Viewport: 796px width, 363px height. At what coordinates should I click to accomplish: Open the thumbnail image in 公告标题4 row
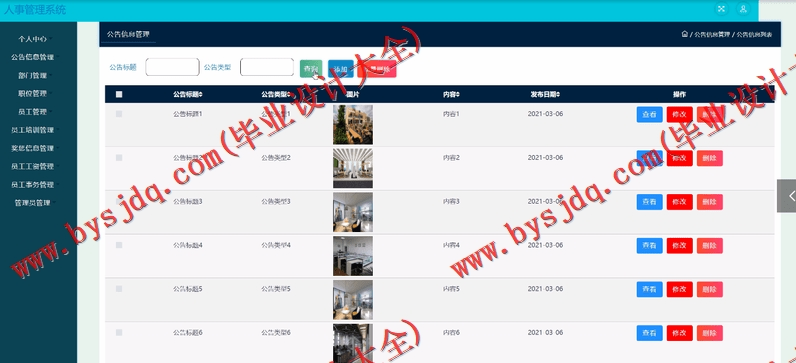pyautogui.click(x=353, y=256)
